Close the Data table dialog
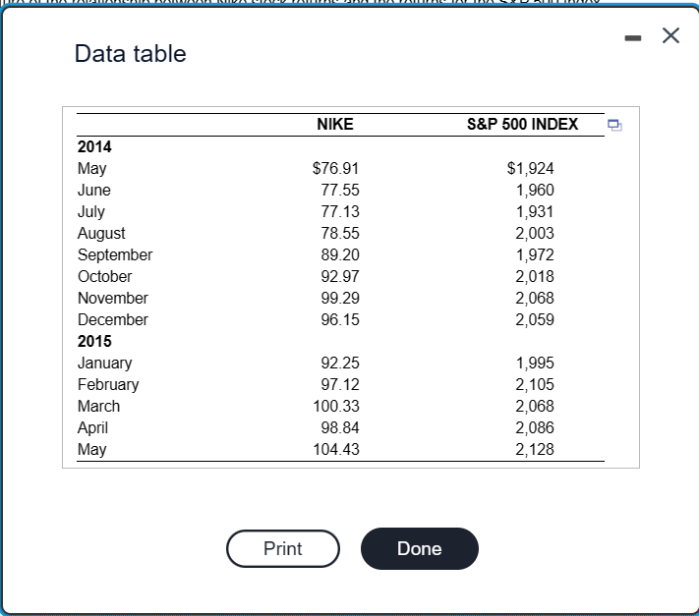699x616 pixels. (x=670, y=36)
